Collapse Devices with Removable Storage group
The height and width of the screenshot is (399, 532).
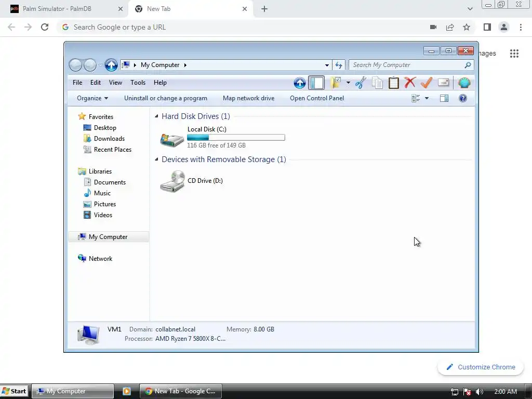pyautogui.click(x=156, y=159)
